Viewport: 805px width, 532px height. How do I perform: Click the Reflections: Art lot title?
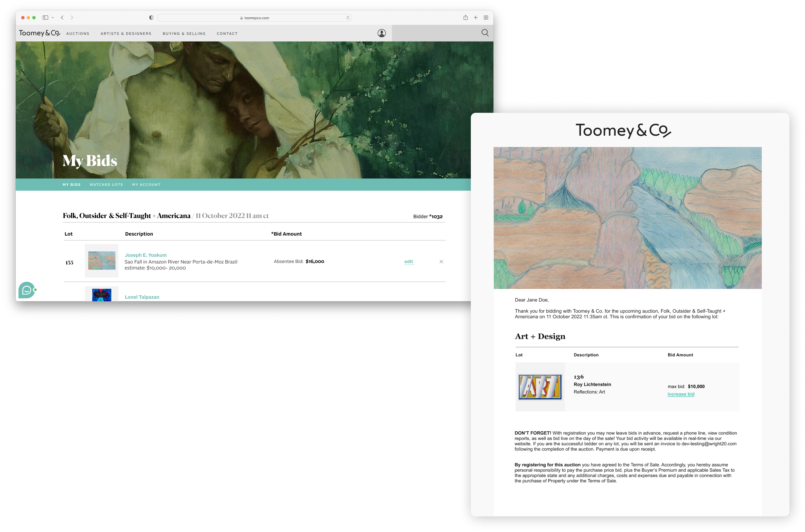pos(589,392)
